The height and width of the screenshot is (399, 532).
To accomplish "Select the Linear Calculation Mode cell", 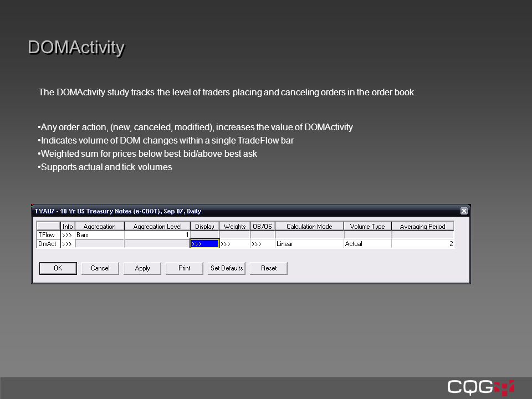I will tap(309, 244).
